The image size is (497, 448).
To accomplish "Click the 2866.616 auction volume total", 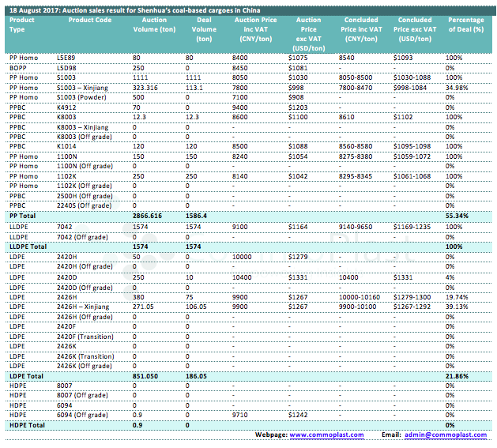I will tap(148, 215).
